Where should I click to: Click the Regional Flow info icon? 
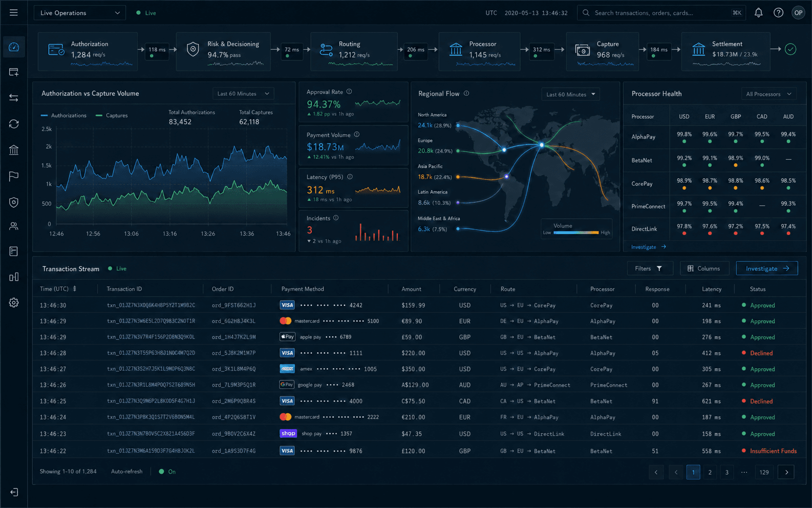click(466, 93)
